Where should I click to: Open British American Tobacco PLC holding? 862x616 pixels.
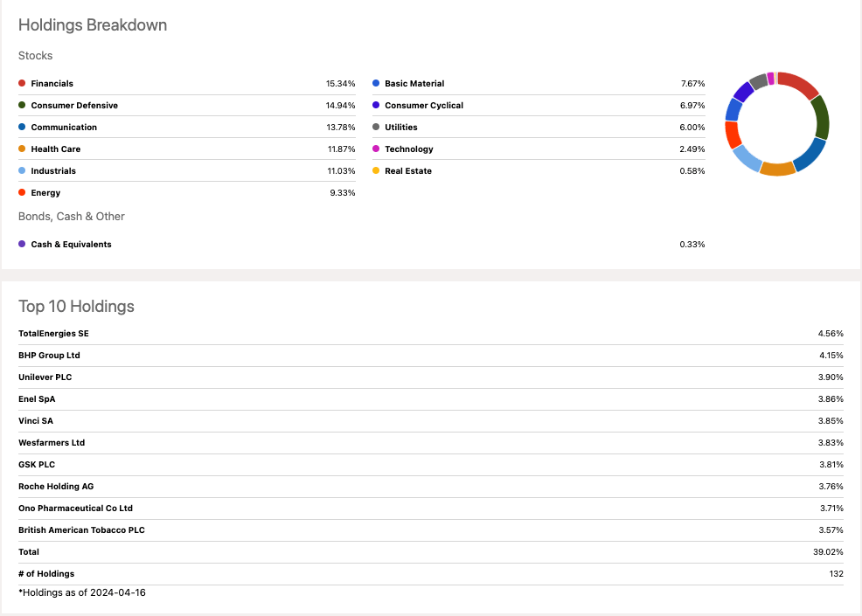(82, 530)
